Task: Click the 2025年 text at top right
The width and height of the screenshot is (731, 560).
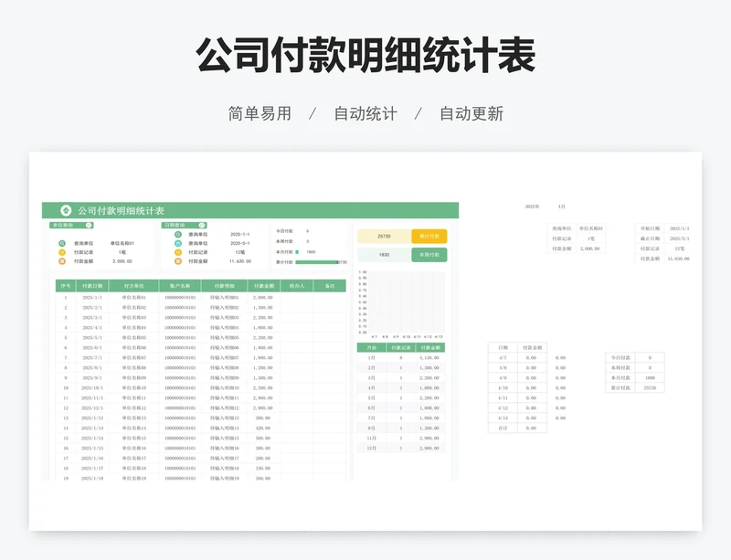Action: [532, 206]
